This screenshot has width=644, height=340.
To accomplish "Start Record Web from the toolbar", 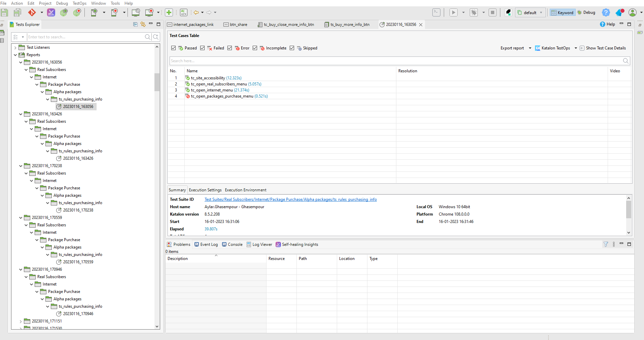I will 77,13.
